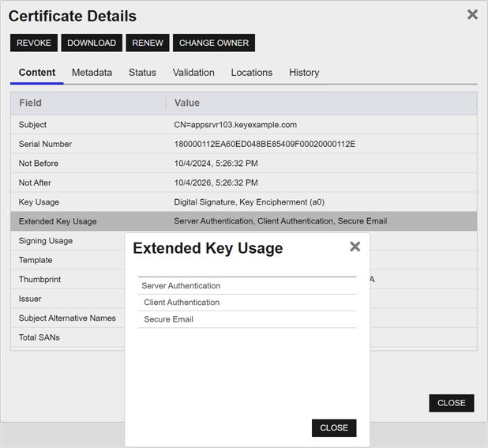View the History tab
The height and width of the screenshot is (448, 488).
[304, 73]
